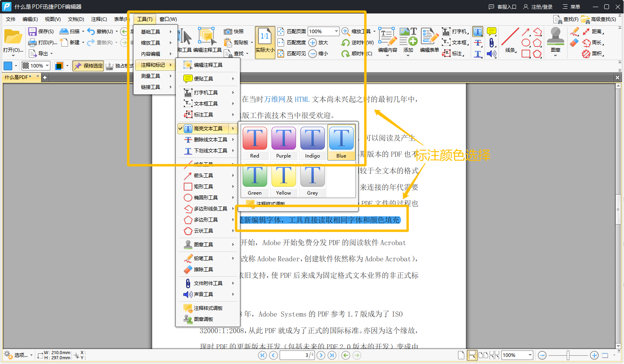Toggle the highlight text T toolbar button
Screen dimensions: 624x364
(x=478, y=32)
